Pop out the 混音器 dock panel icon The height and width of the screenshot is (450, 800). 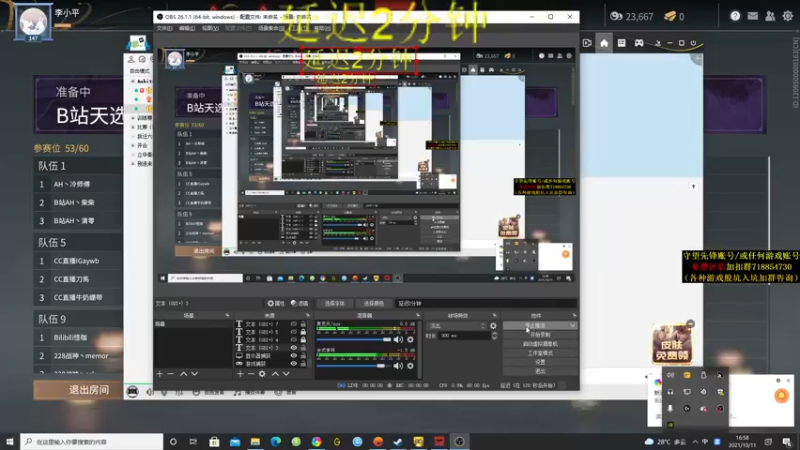(x=417, y=315)
